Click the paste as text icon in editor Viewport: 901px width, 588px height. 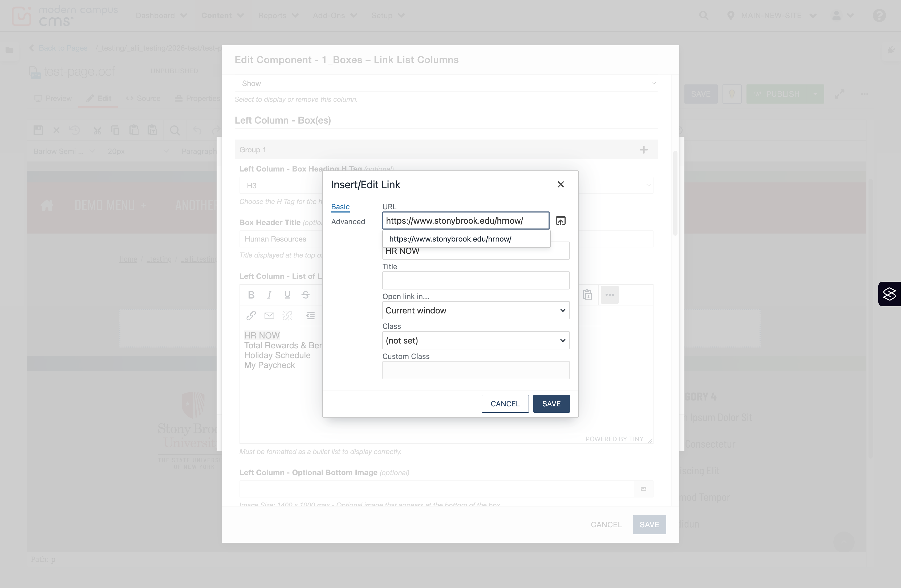pos(587,295)
